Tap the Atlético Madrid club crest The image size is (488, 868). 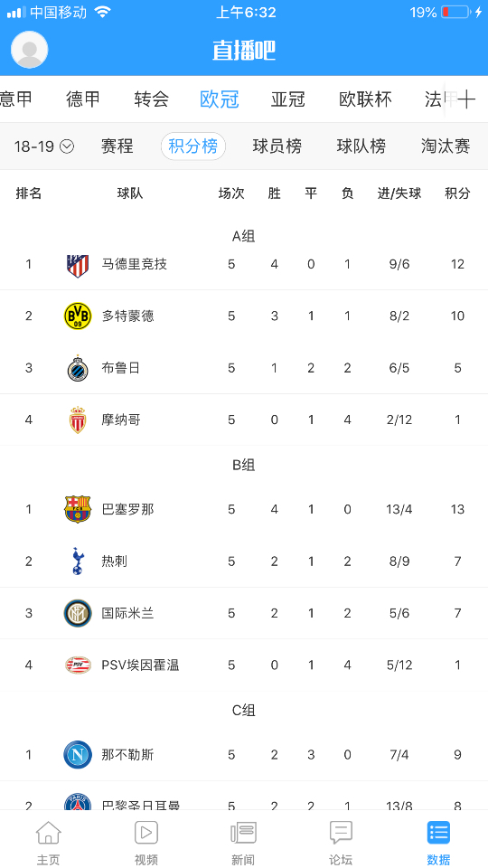click(x=78, y=265)
